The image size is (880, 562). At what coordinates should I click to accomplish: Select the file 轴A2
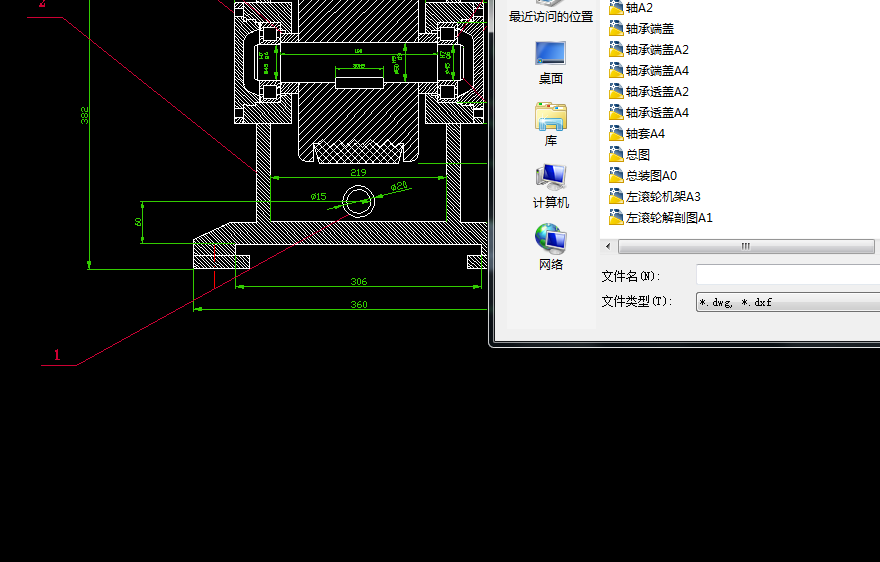pos(631,8)
